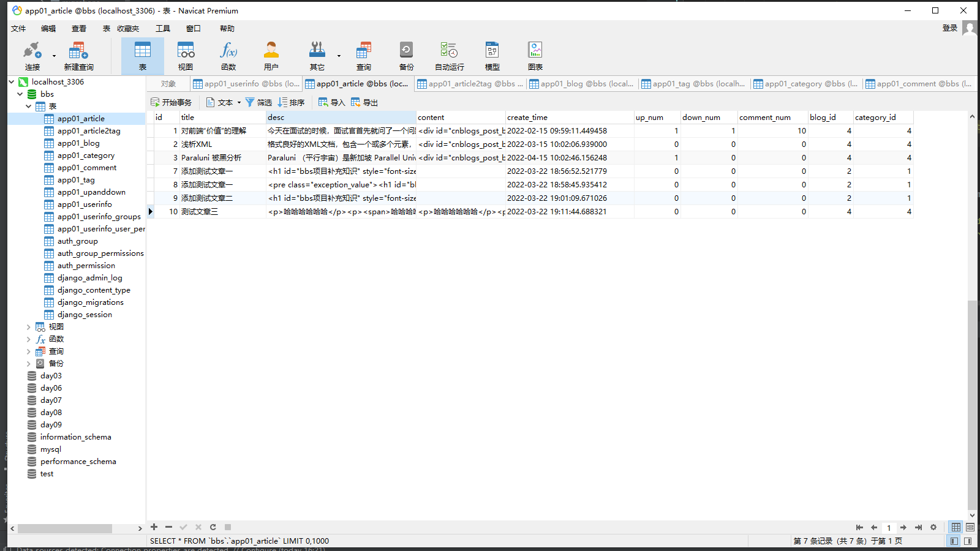Expand the 查询 (Queries) tree node

tap(29, 351)
